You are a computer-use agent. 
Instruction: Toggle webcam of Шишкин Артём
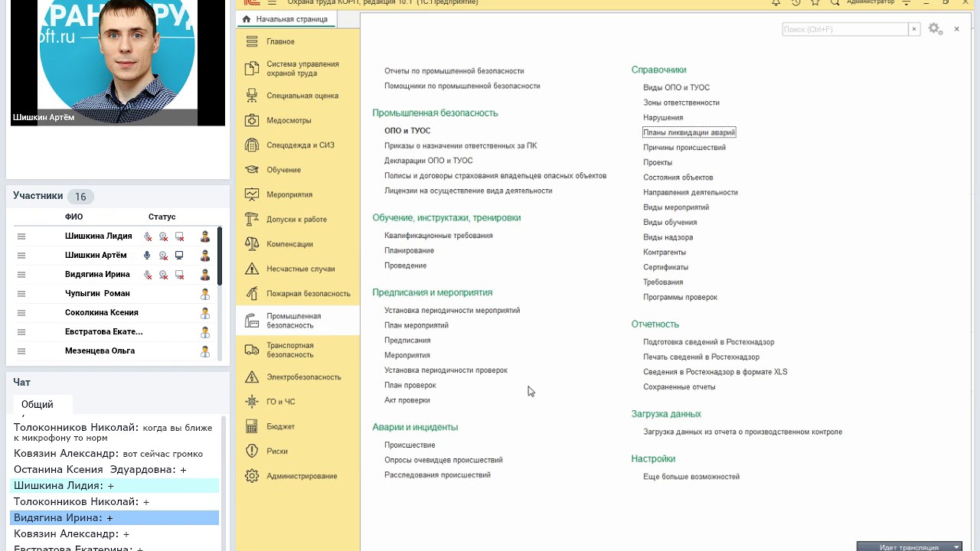pos(163,256)
